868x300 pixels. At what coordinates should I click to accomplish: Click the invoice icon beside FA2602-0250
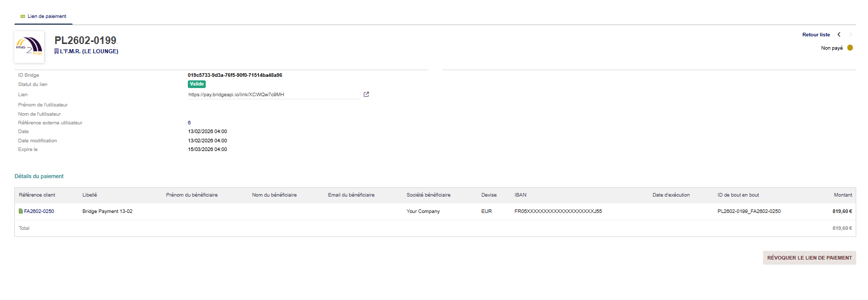[x=20, y=211]
